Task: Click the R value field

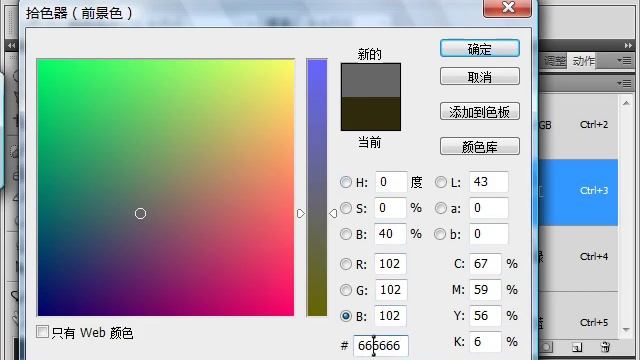Action: pyautogui.click(x=391, y=264)
